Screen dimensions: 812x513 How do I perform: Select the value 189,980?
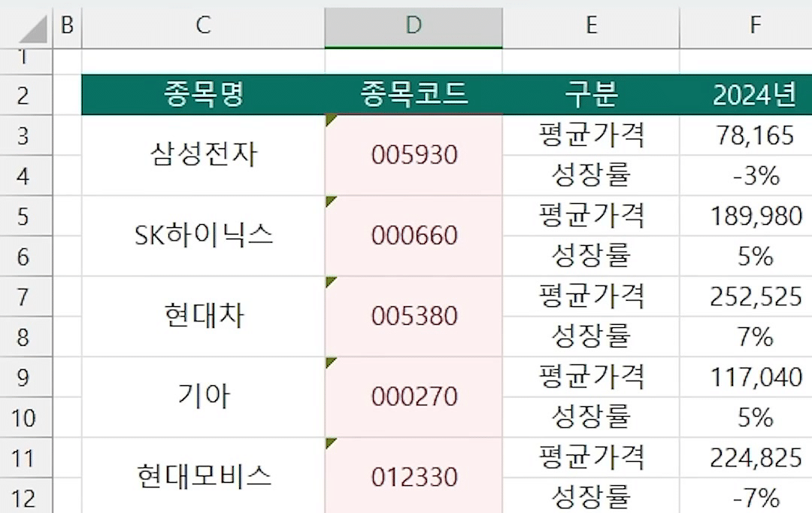click(746, 216)
